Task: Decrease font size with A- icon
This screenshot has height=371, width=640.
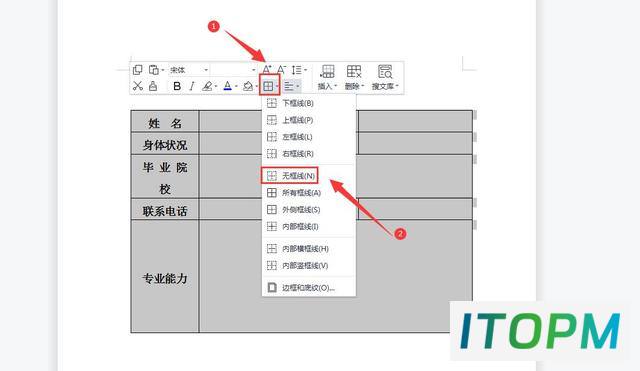Action: click(282, 70)
